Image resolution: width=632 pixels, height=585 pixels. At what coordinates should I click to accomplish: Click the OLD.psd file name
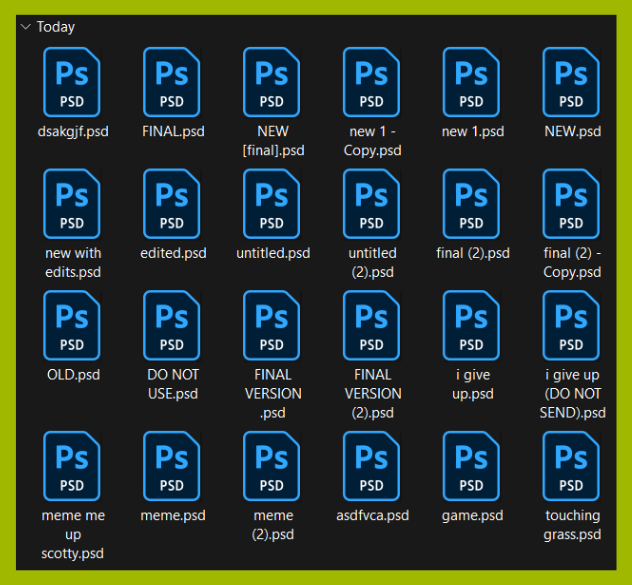click(x=73, y=375)
